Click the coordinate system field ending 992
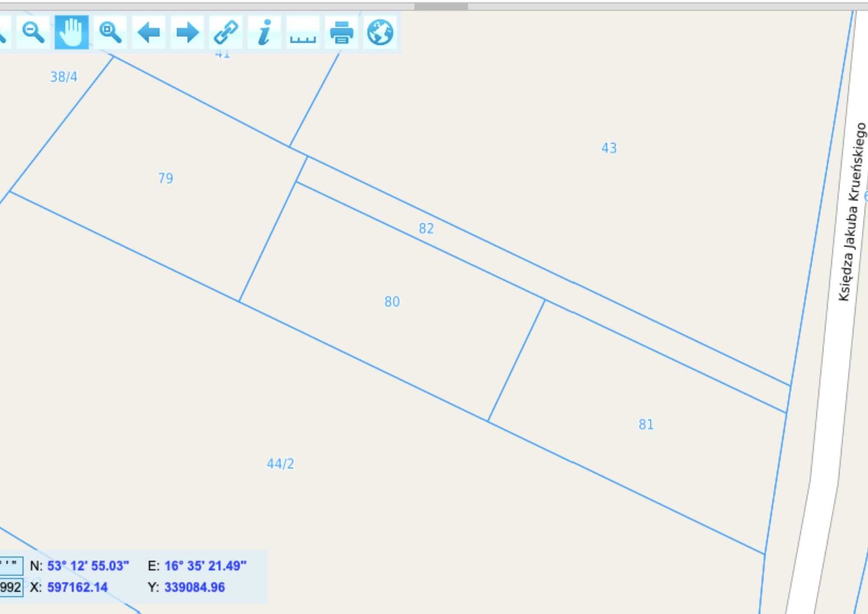 [x=11, y=587]
